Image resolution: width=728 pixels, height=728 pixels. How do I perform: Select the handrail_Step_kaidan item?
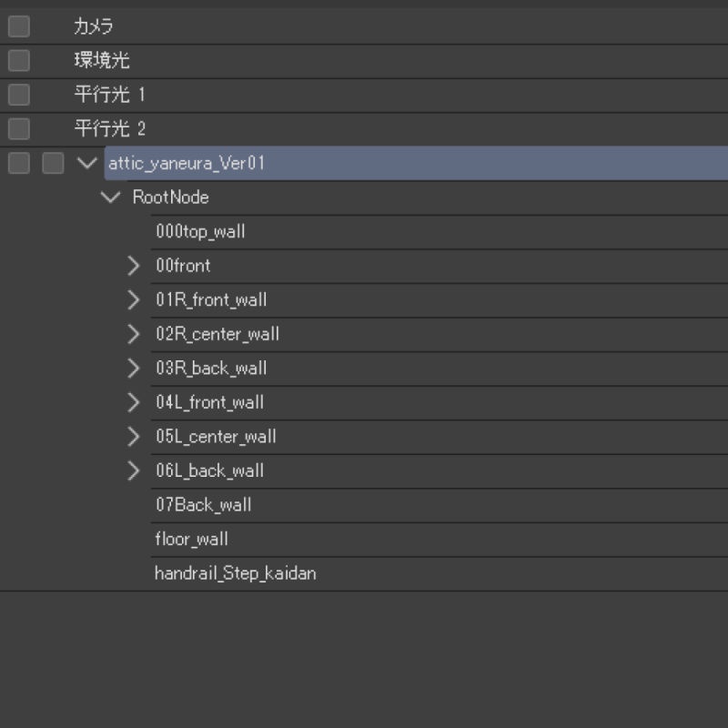point(235,573)
